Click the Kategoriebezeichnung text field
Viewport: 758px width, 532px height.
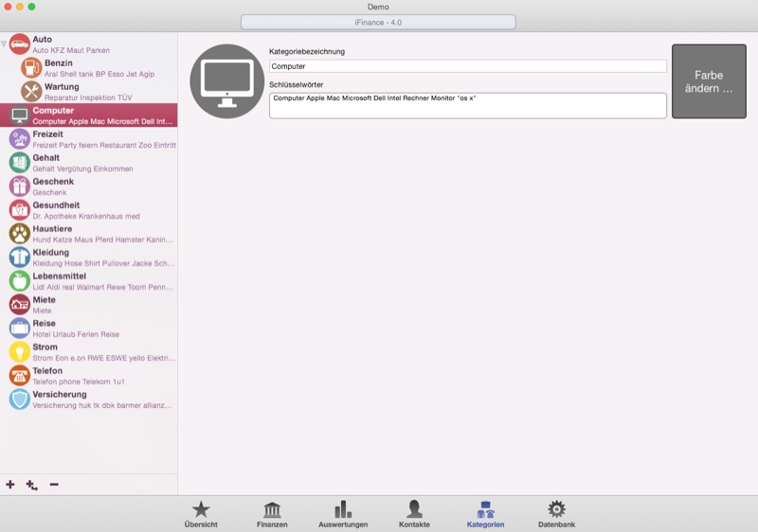[467, 66]
